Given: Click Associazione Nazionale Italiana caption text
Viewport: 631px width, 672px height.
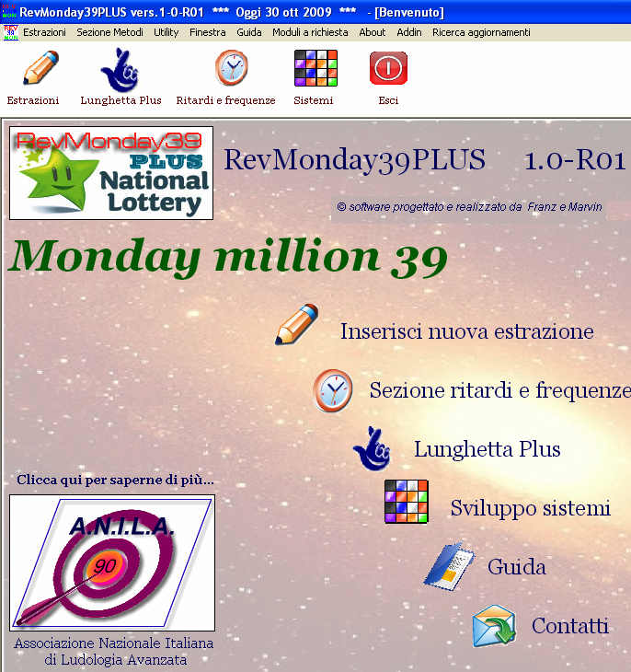Looking at the screenshot, I should [114, 651].
